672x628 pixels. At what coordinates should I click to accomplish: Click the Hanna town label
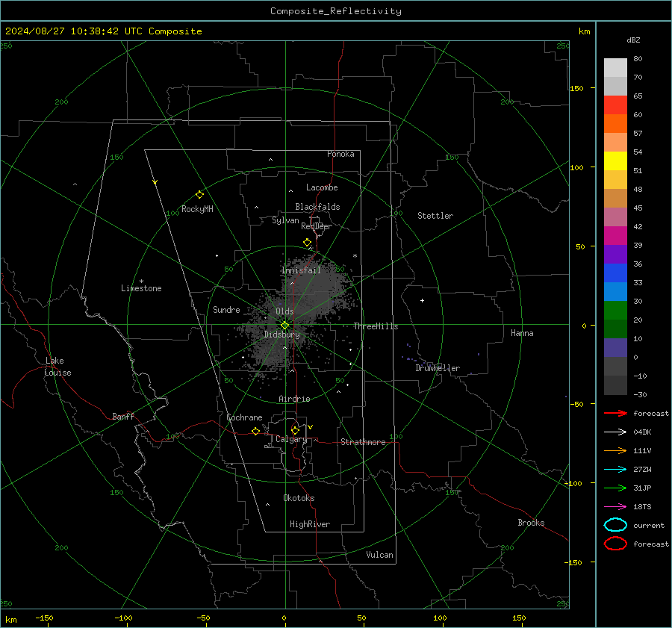(x=522, y=333)
